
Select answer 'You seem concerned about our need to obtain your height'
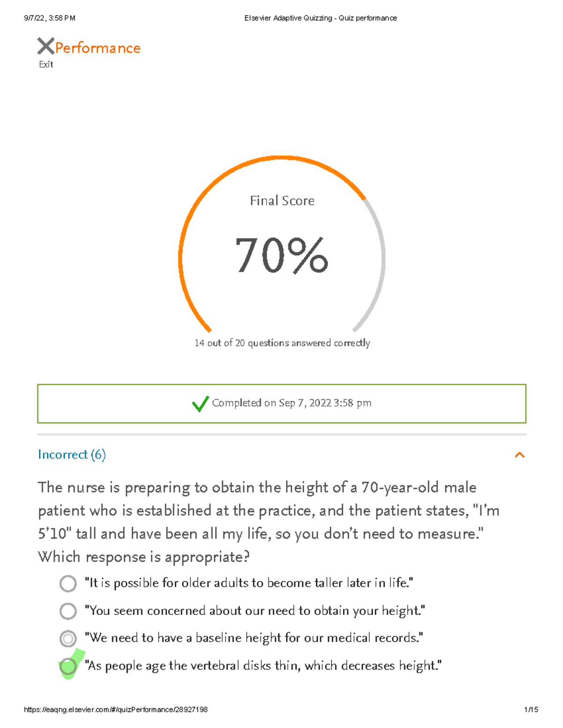pyautogui.click(x=68, y=611)
